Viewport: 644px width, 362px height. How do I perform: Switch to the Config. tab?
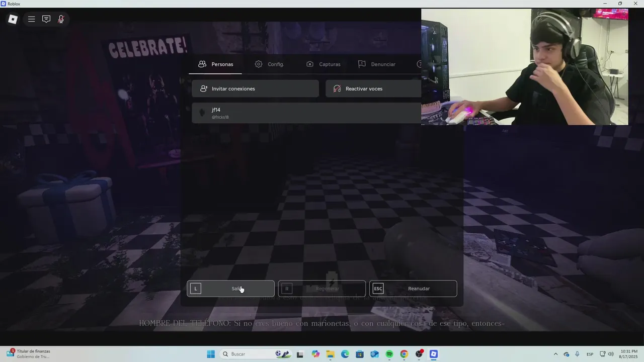[x=269, y=64]
